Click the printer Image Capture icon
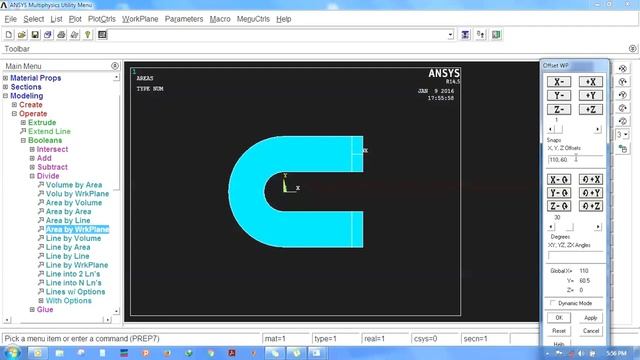The image size is (640, 360). coord(61,35)
